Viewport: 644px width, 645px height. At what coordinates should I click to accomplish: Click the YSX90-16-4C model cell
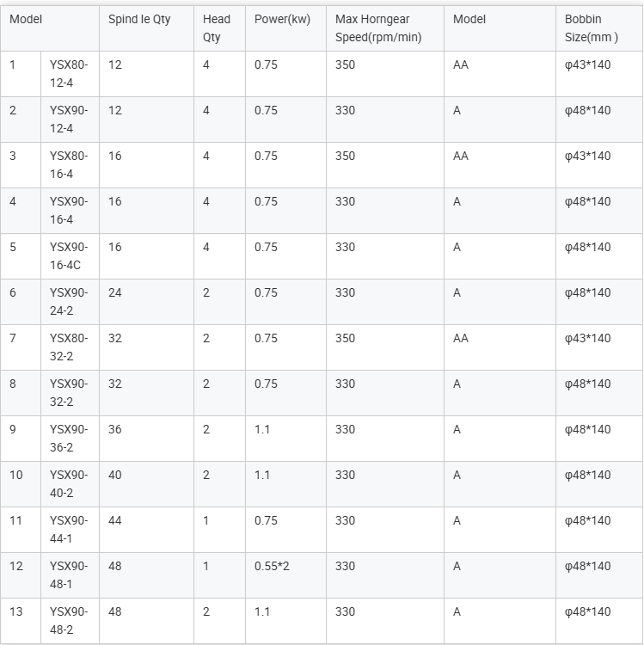click(69, 256)
